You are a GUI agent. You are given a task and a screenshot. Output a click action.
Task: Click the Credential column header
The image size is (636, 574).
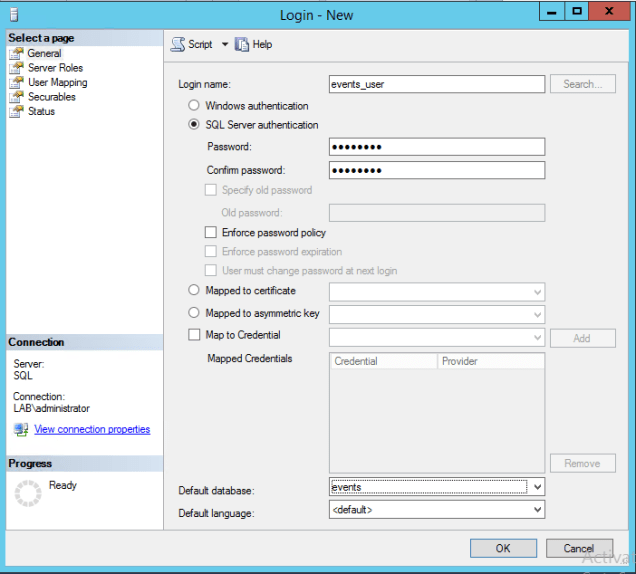coord(384,361)
